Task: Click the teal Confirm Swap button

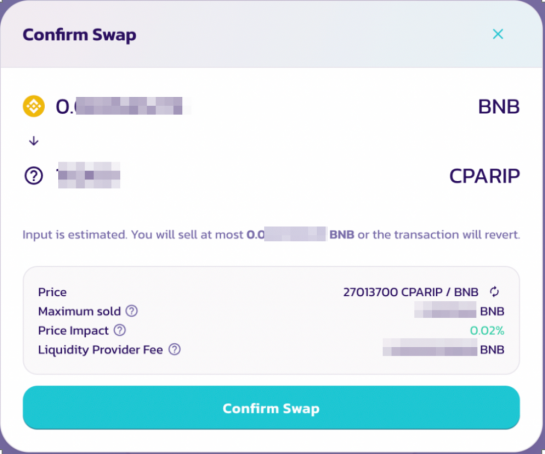Action: tap(271, 407)
